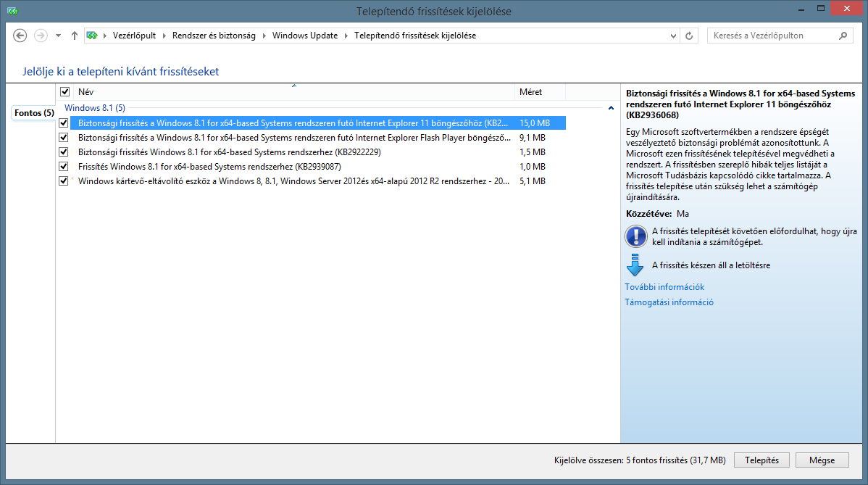The image size is (868, 485).
Task: Go to Windows Update breadcrumb
Action: [x=305, y=36]
